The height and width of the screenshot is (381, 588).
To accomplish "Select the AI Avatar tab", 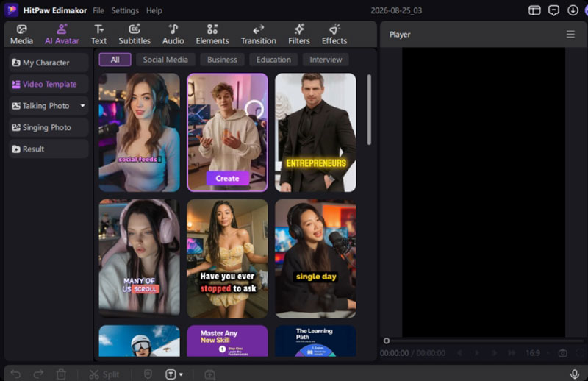I will pyautogui.click(x=62, y=34).
